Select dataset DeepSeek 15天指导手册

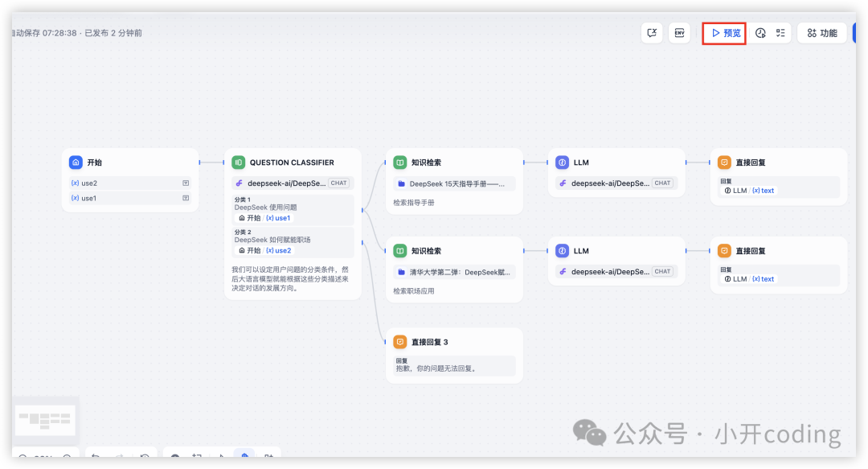pyautogui.click(x=454, y=183)
